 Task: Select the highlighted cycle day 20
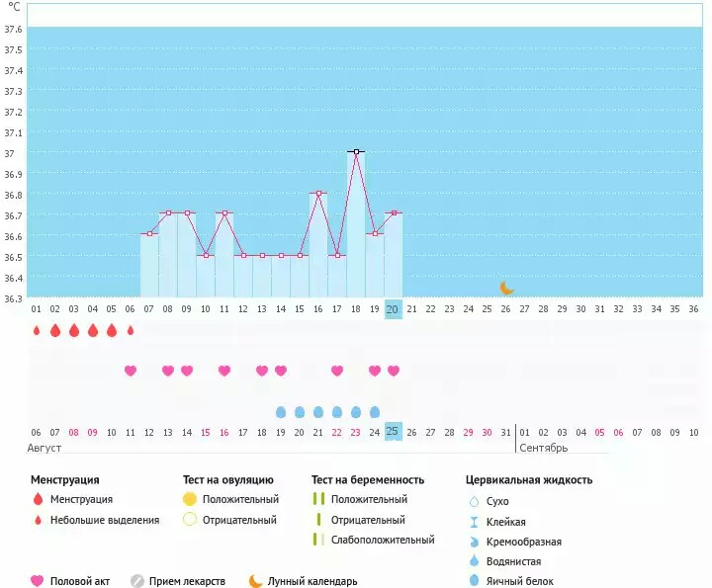[393, 309]
